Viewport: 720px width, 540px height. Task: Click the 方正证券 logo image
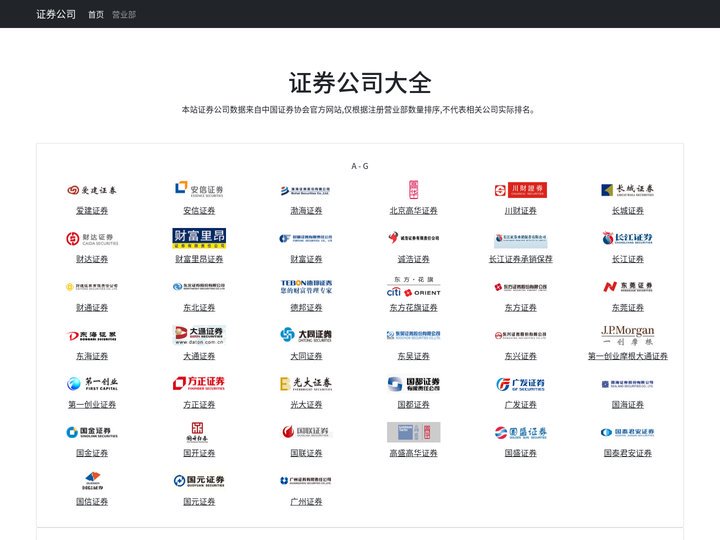[199, 384]
